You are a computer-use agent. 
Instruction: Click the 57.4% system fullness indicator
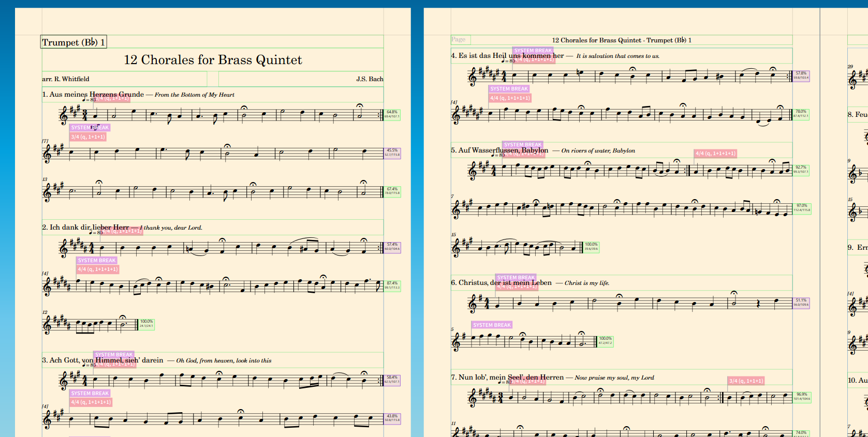coord(392,247)
